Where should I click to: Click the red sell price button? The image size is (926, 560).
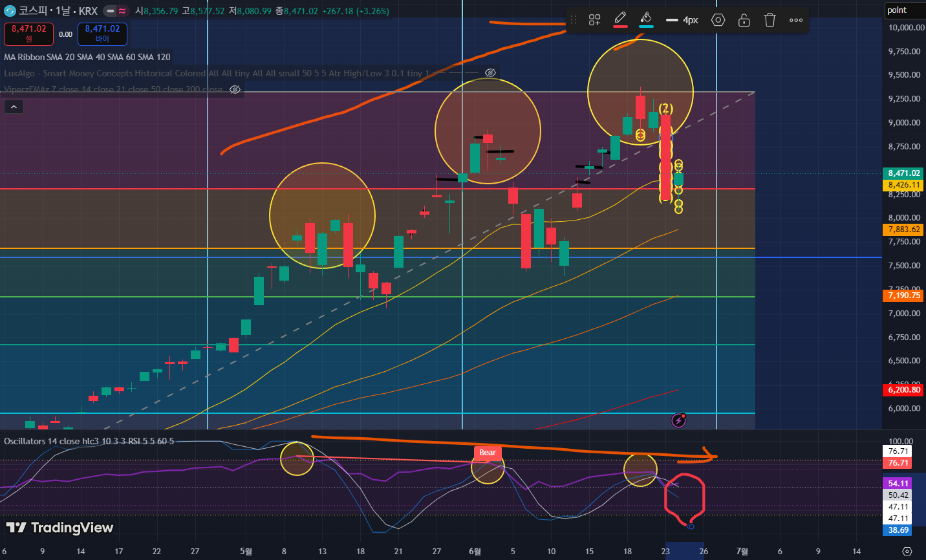(28, 34)
